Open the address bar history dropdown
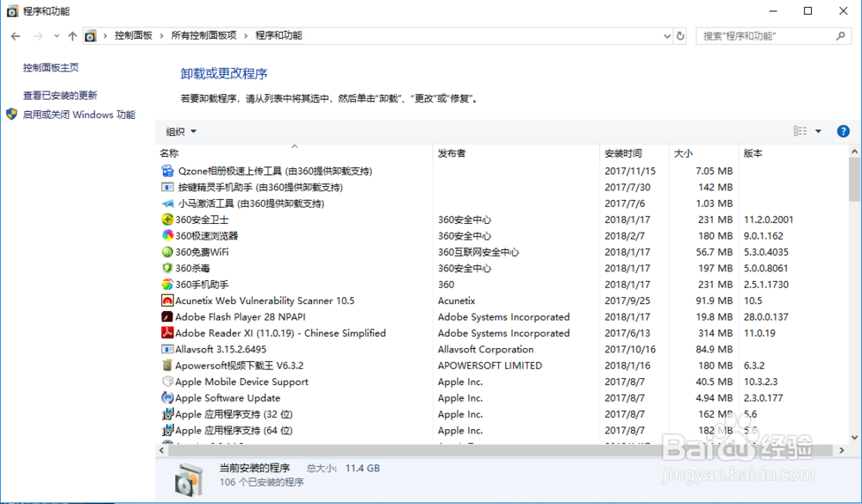 click(667, 35)
